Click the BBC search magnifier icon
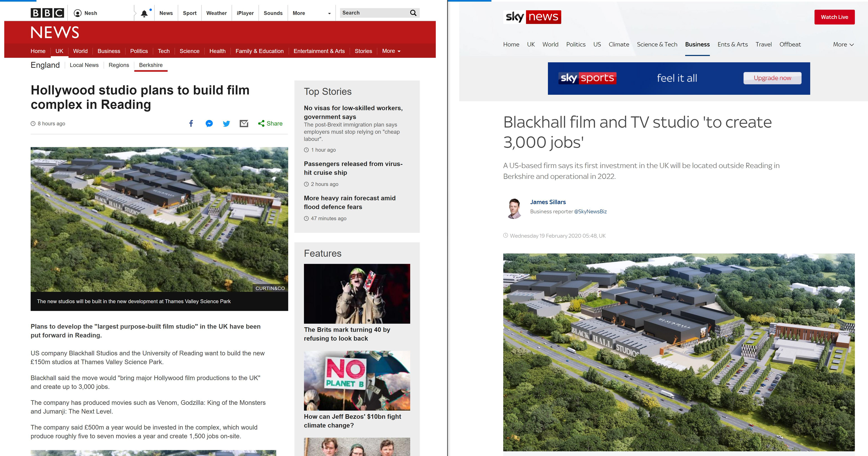 pos(413,13)
